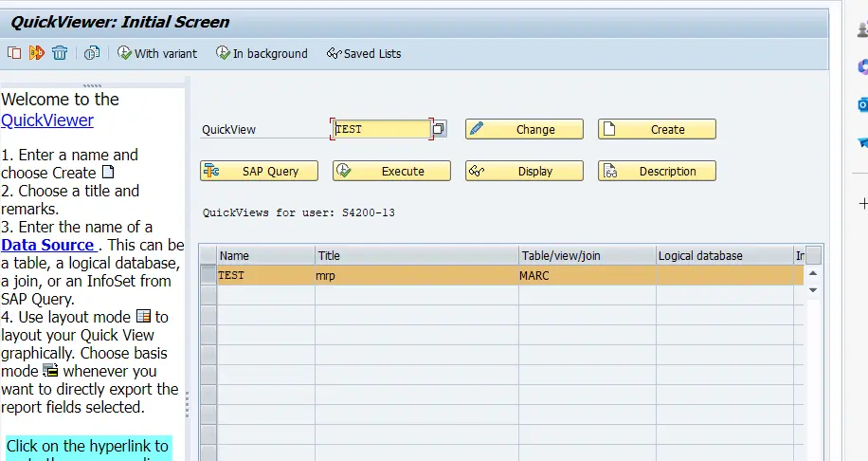Viewport: 868px width, 461px height.
Task: Open Saved Lists from the toolbar
Action: tap(364, 54)
